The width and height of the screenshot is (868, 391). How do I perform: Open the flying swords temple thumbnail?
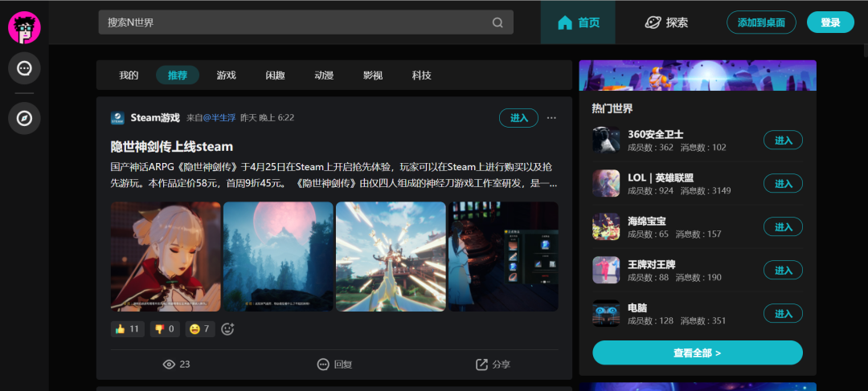pos(391,257)
